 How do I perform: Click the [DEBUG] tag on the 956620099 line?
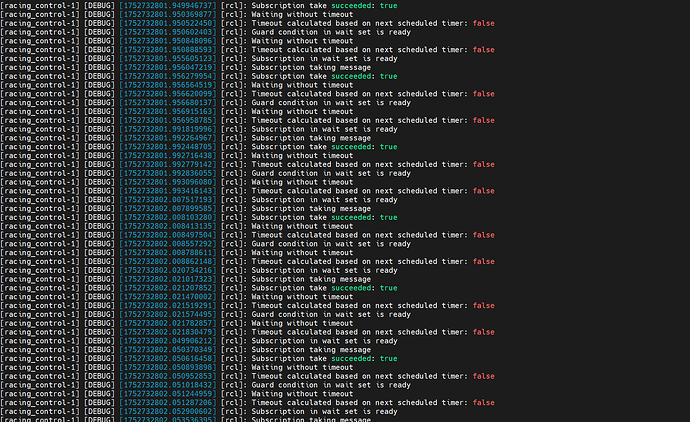[99, 94]
